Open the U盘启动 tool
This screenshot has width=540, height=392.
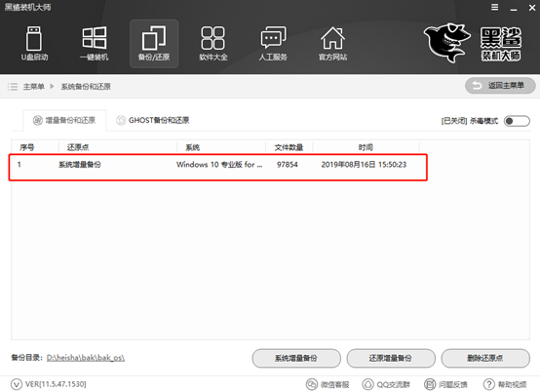tap(34, 44)
